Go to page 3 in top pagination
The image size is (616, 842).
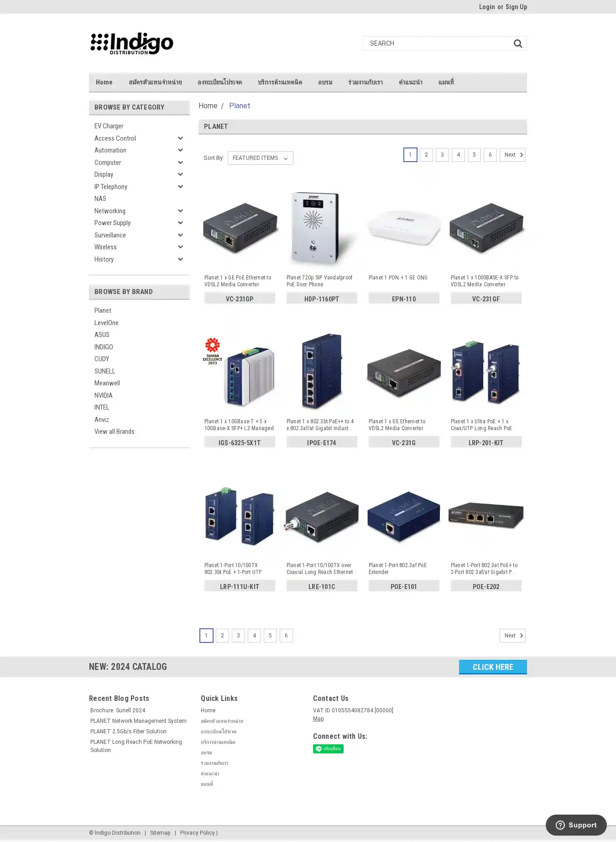point(442,155)
